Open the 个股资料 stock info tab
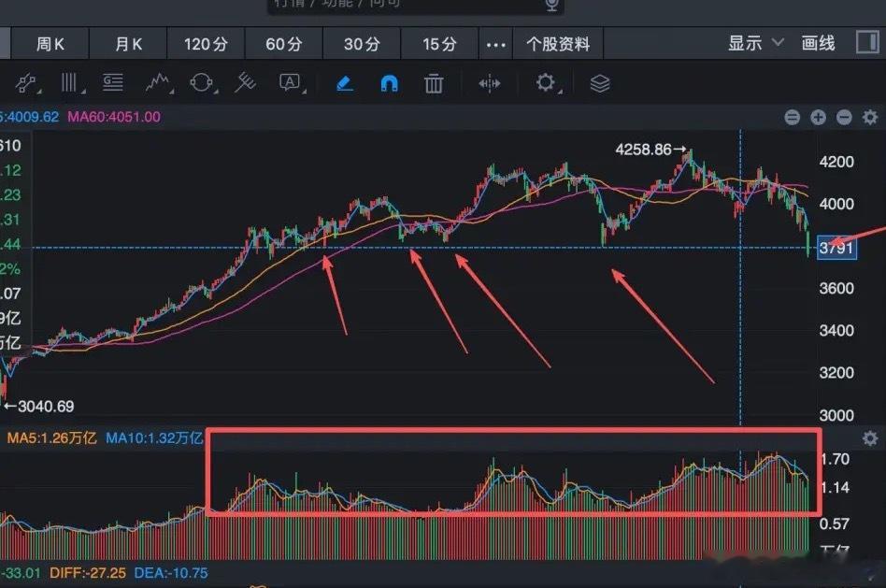The height and width of the screenshot is (588, 886). 558,44
